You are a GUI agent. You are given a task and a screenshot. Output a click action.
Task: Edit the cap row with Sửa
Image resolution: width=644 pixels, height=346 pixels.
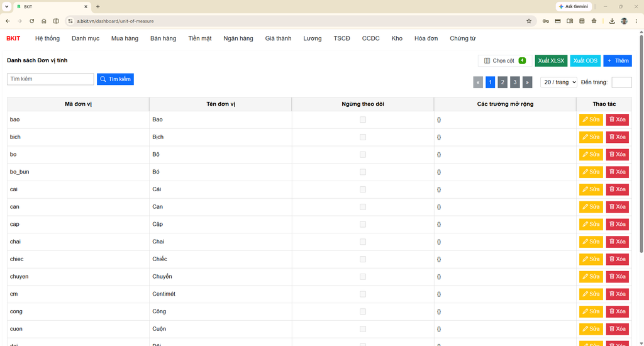[591, 225]
